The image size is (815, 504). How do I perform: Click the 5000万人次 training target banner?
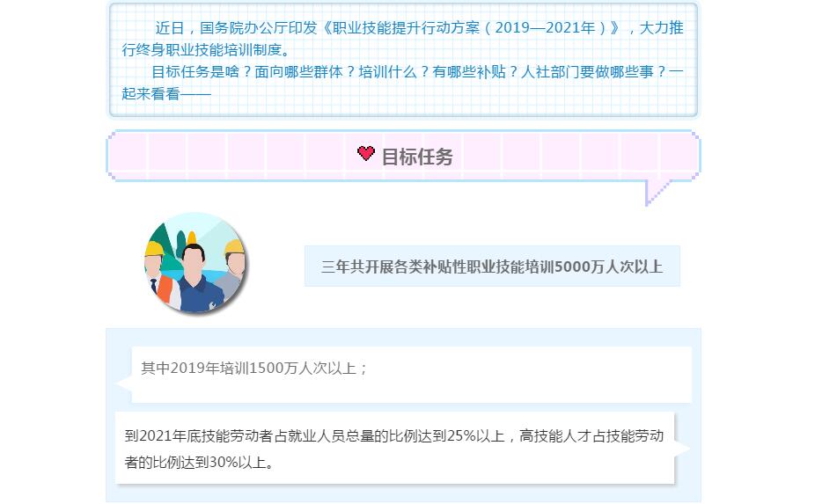[492, 266]
